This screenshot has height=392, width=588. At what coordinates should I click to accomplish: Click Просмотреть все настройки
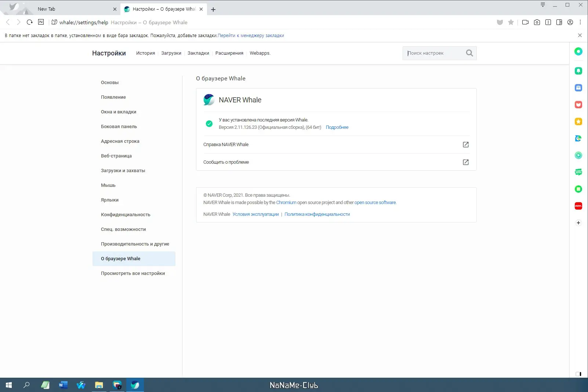(x=134, y=273)
